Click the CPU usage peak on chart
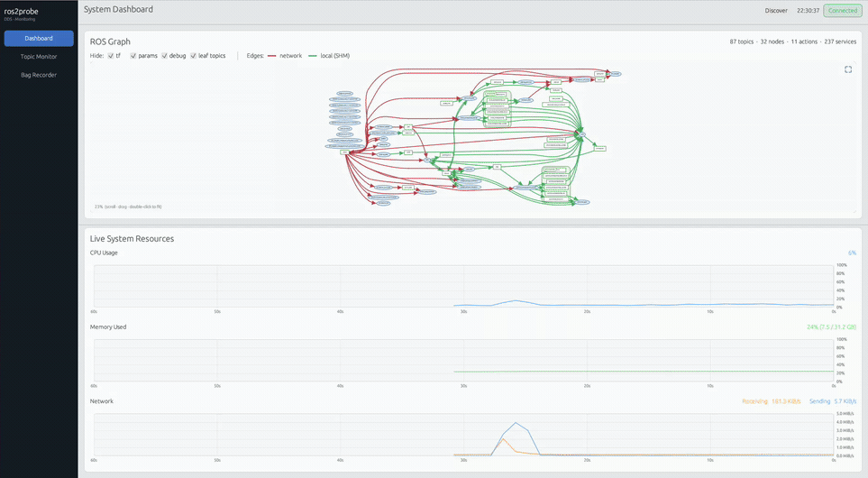The height and width of the screenshot is (478, 868). [x=516, y=300]
